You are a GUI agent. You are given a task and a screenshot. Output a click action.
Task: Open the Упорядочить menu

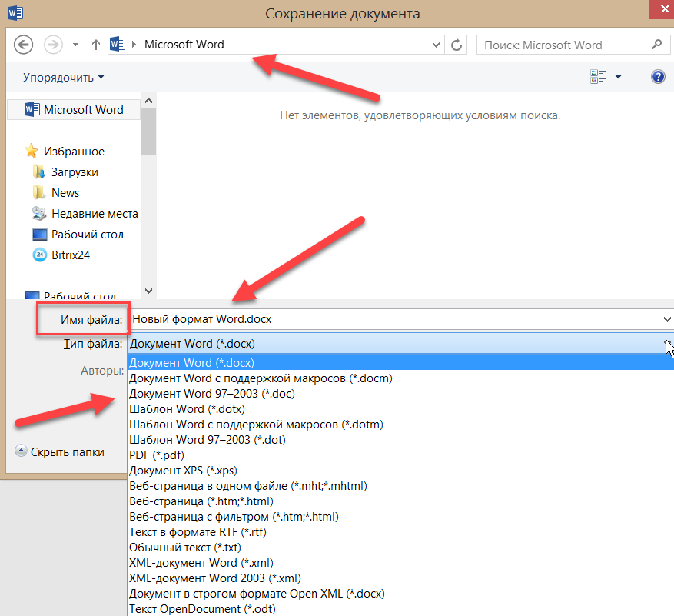point(63,78)
